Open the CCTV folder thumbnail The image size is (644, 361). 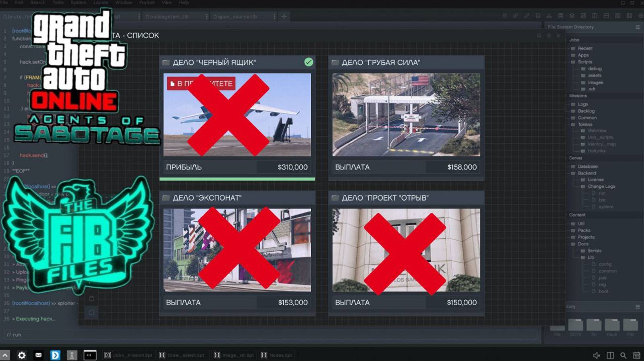(575, 325)
